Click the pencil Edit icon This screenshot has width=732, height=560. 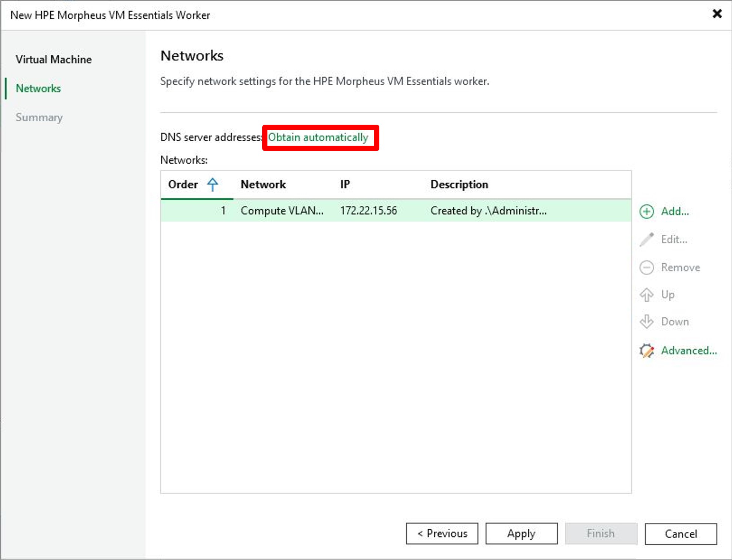tap(646, 239)
